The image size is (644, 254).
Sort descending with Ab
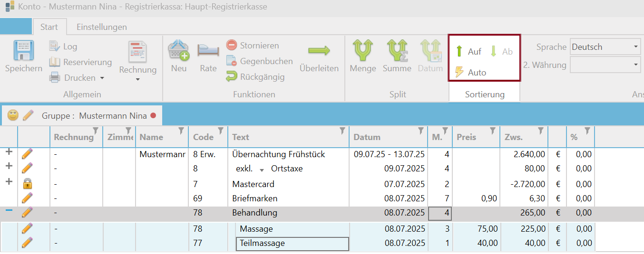501,51
